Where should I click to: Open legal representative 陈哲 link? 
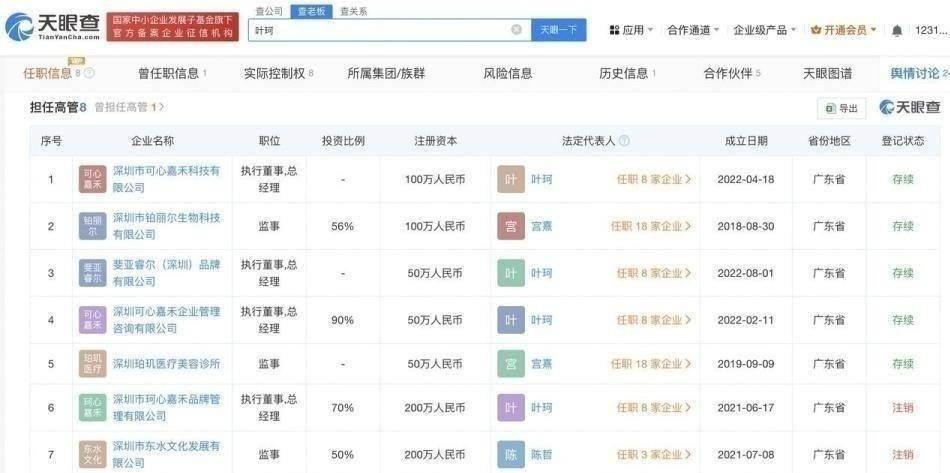[542, 454]
